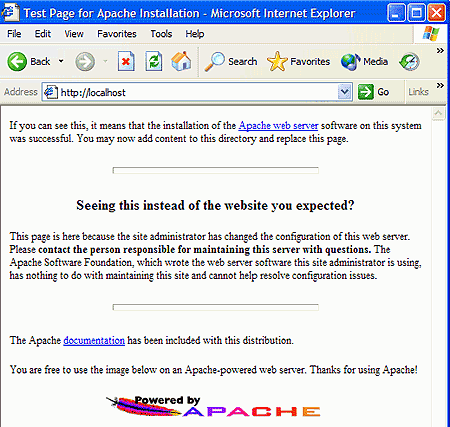
Task: Refresh the page with green arrows icon
Action: (154, 62)
